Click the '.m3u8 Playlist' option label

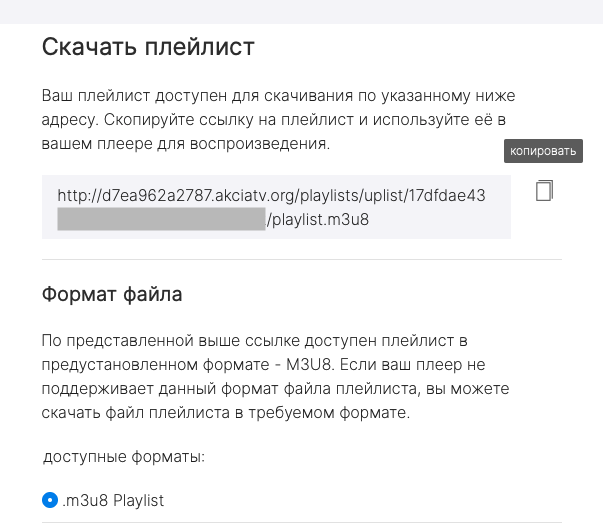113,501
